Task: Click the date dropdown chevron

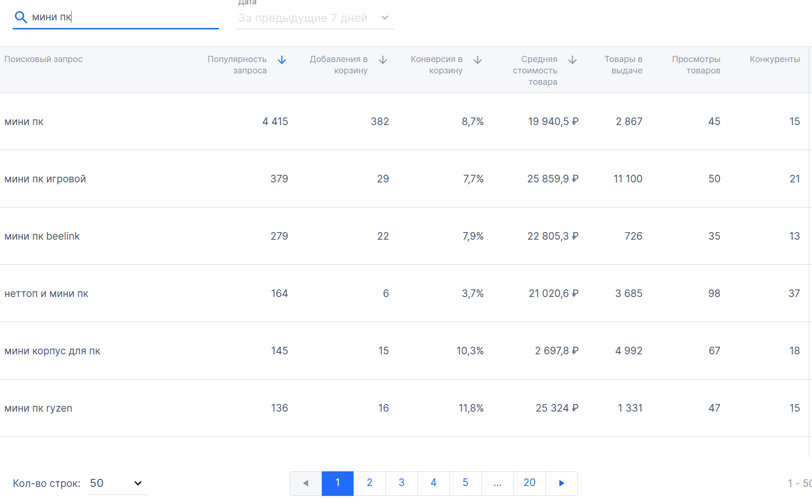Action: click(x=385, y=18)
